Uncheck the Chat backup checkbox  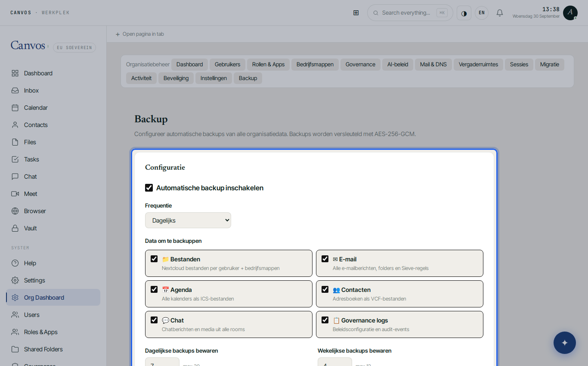click(154, 320)
